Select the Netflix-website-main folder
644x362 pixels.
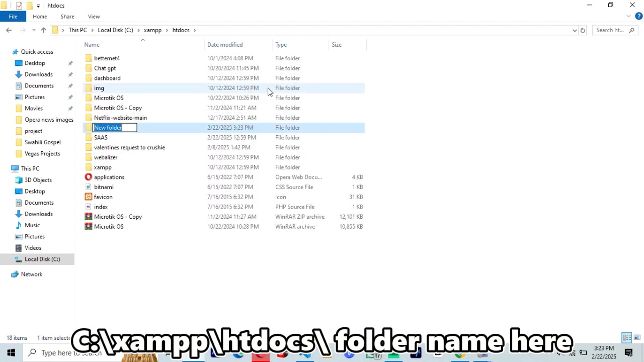click(x=120, y=118)
